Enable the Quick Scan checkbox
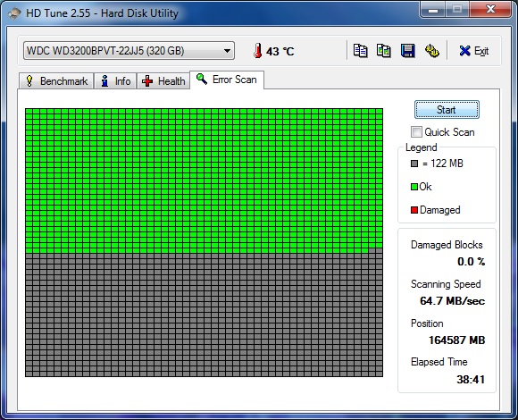This screenshot has height=420, width=518. point(416,132)
